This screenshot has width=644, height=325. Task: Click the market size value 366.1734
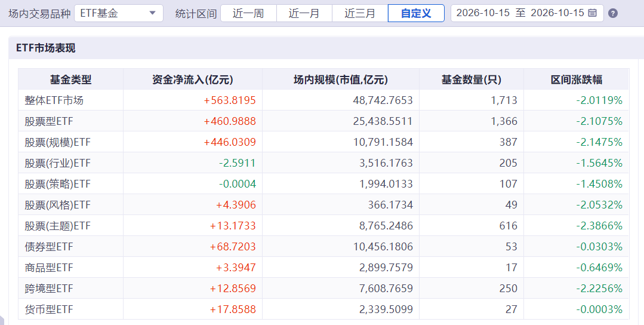pyautogui.click(x=390, y=205)
